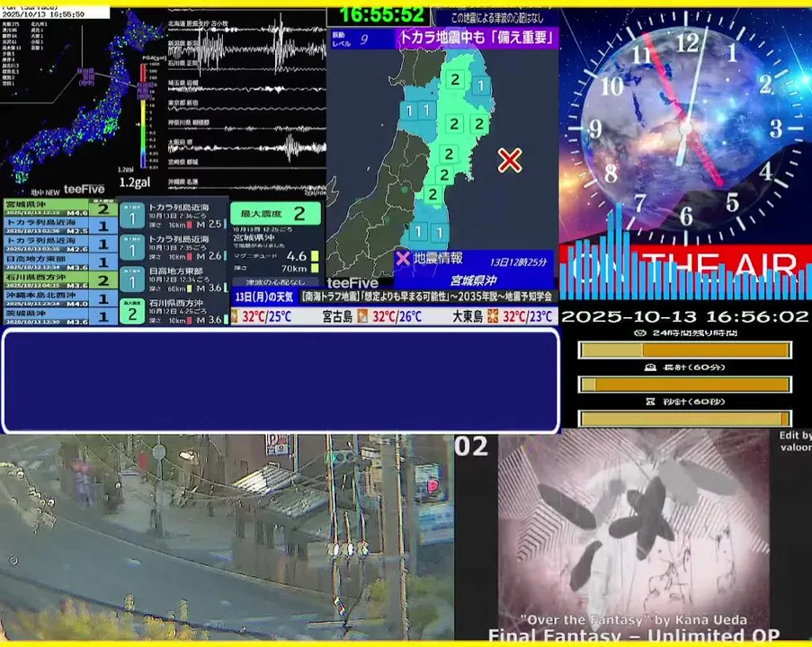
Task: Click the Edit by valoon credit text
Action: 796,441
